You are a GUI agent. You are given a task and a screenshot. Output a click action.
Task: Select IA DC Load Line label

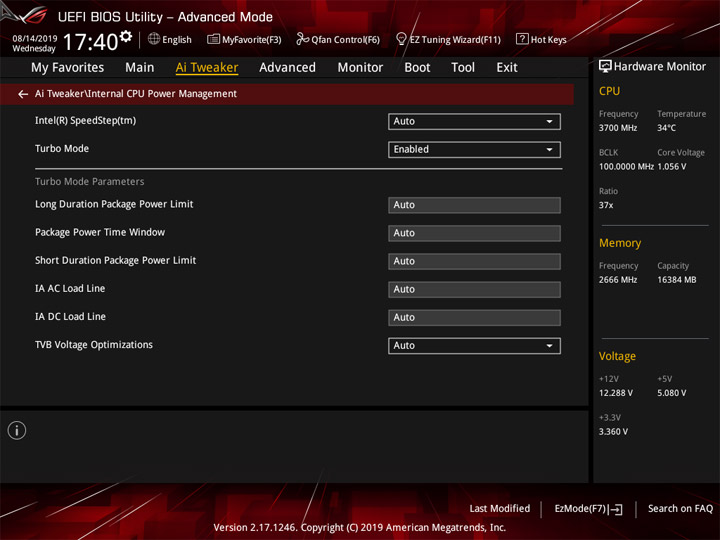click(70, 317)
